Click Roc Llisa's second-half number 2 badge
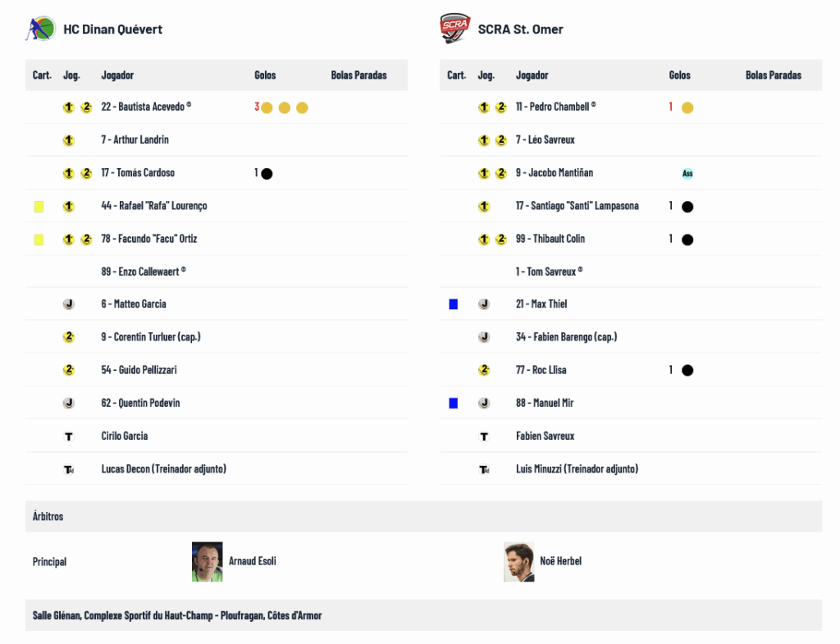Image resolution: width=840 pixels, height=644 pixels. pyautogui.click(x=484, y=370)
